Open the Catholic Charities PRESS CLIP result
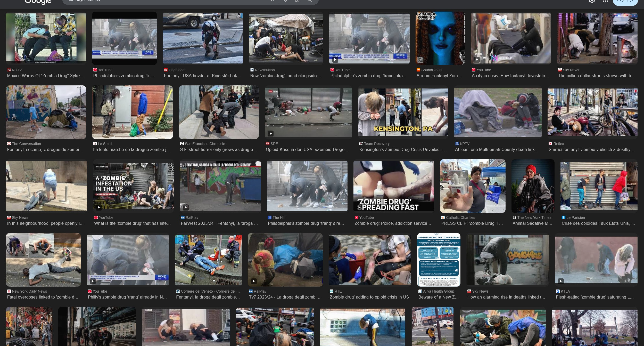Viewport: 644px width, 346px height. [x=472, y=223]
